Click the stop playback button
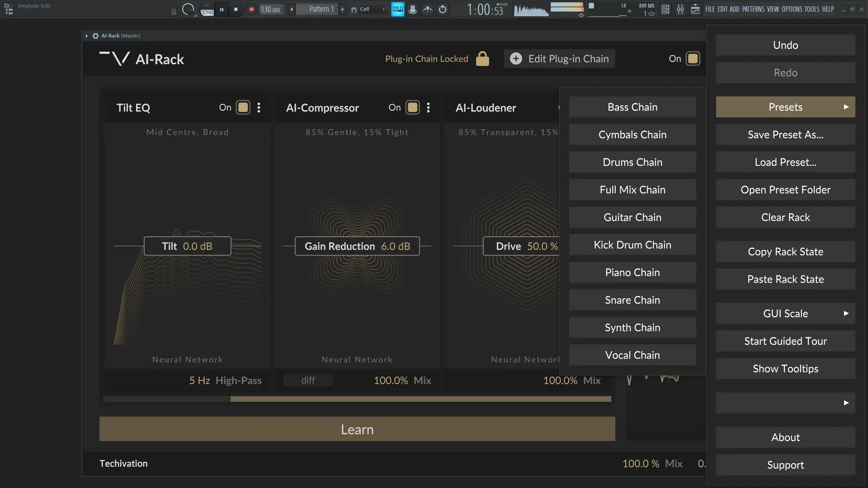The width and height of the screenshot is (868, 488). coord(236,9)
